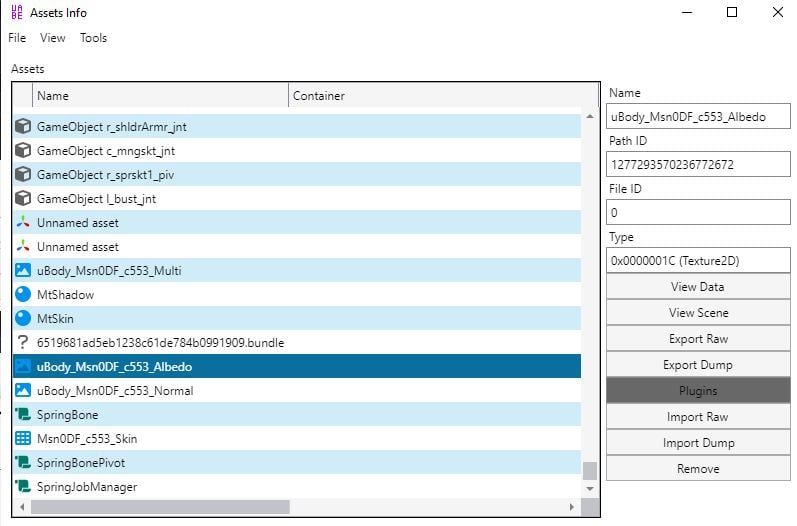Select the MtShadow material row

(297, 294)
